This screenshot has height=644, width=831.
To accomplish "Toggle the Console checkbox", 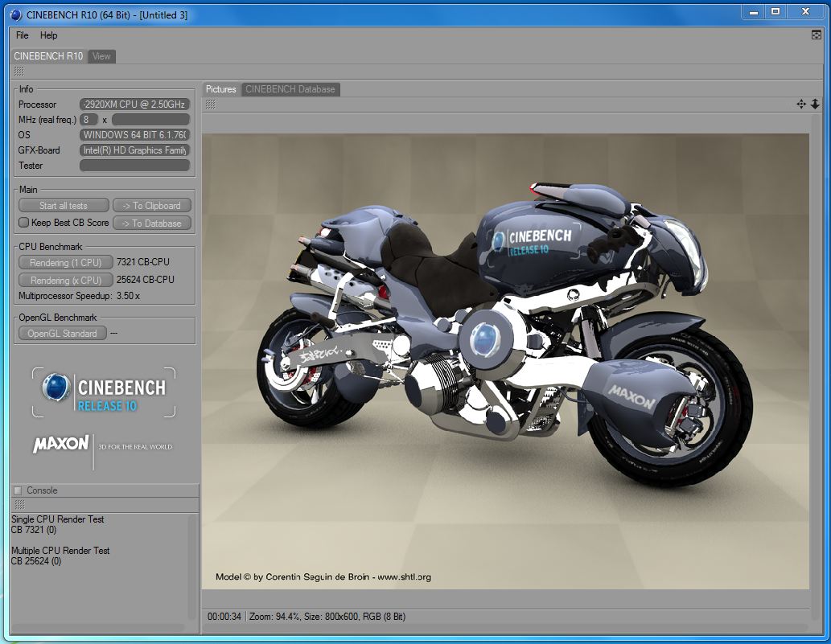I will click(18, 490).
